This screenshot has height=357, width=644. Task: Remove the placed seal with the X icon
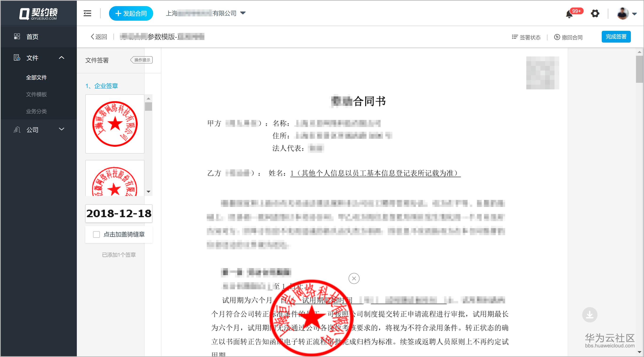354,278
